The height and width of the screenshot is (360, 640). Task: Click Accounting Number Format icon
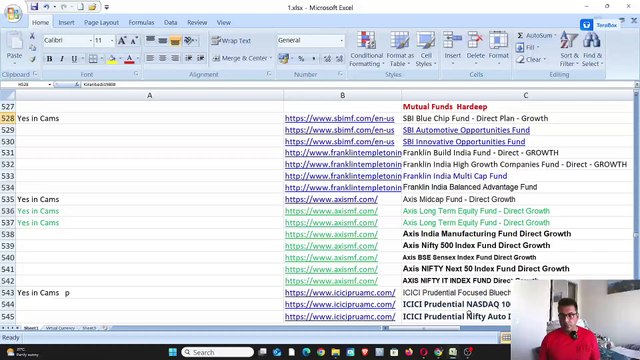tap(283, 59)
